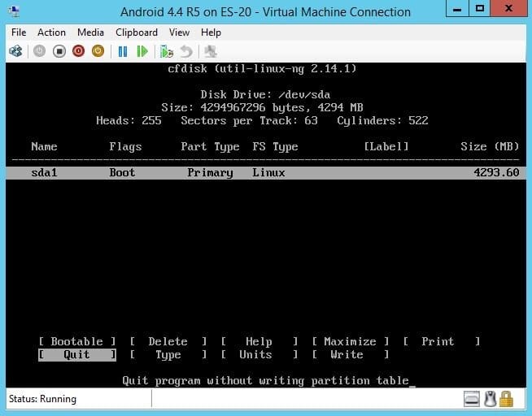Select the Delete option in cfdisk

coord(168,341)
